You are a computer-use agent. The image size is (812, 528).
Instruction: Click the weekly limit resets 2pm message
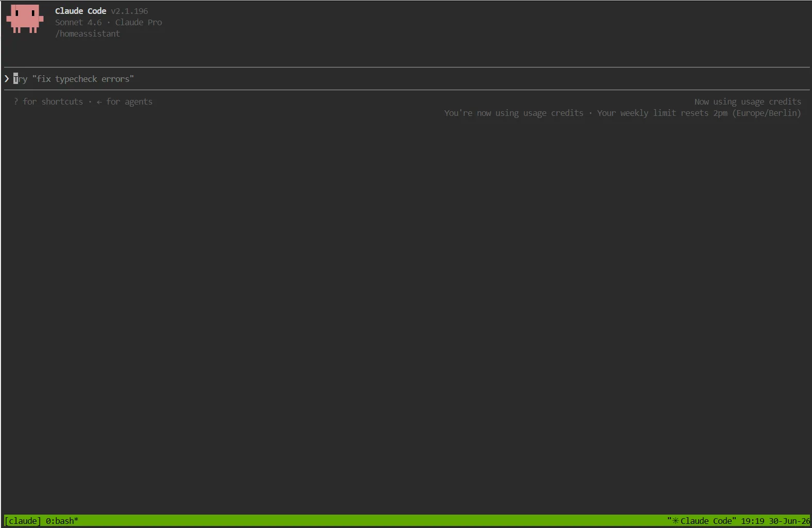(699, 113)
